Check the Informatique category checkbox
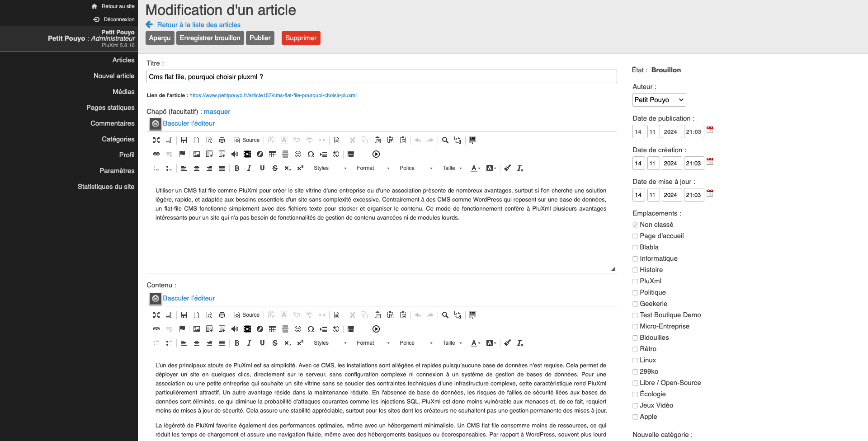The width and height of the screenshot is (868, 441). pyautogui.click(x=635, y=259)
